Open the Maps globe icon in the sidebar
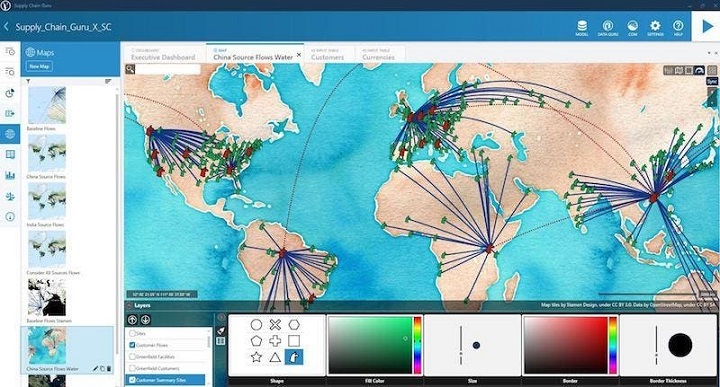 tap(10, 134)
